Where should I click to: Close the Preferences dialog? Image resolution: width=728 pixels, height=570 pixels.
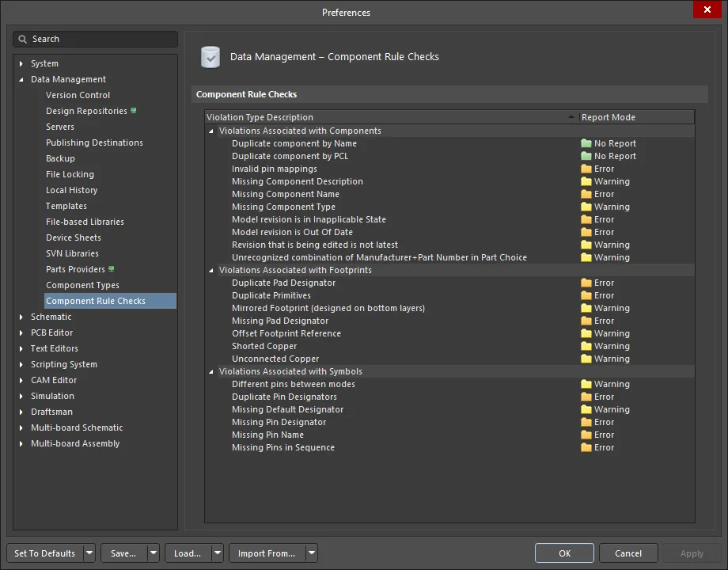pyautogui.click(x=707, y=9)
